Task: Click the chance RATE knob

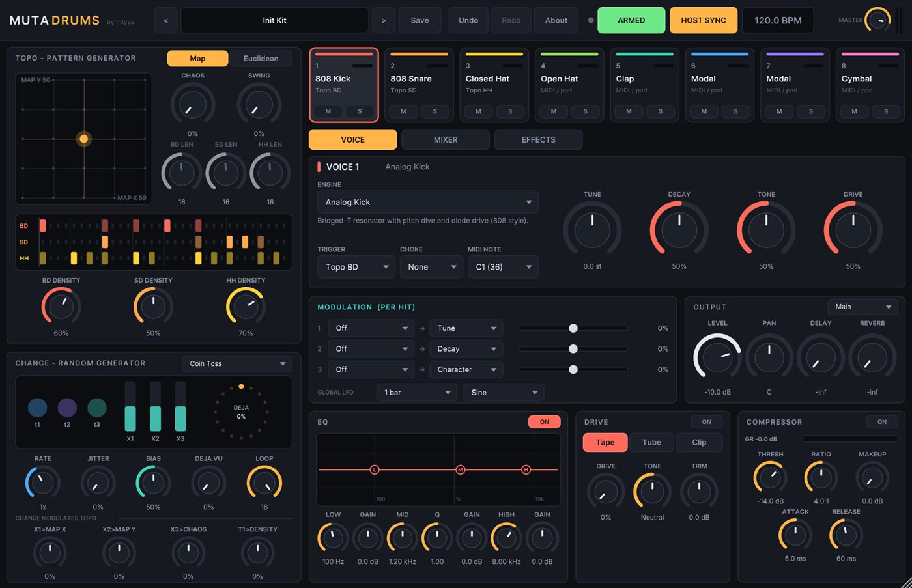Action: [43, 483]
